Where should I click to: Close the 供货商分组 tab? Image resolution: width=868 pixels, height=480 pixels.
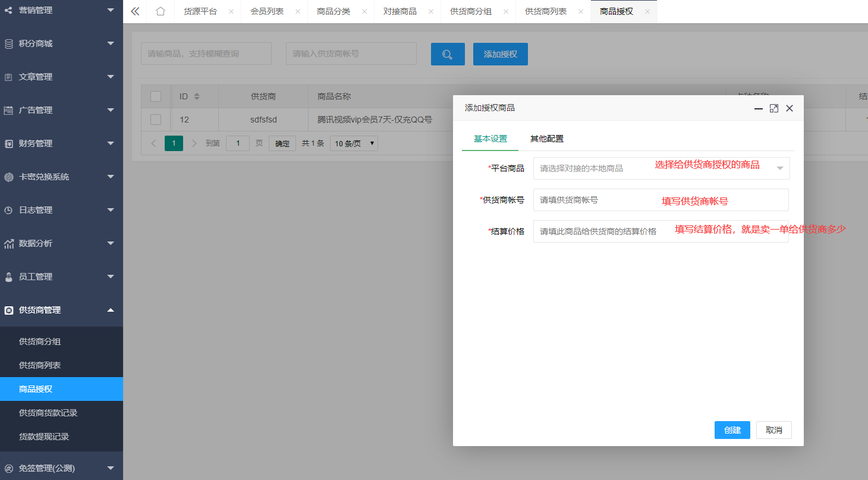[x=506, y=11]
